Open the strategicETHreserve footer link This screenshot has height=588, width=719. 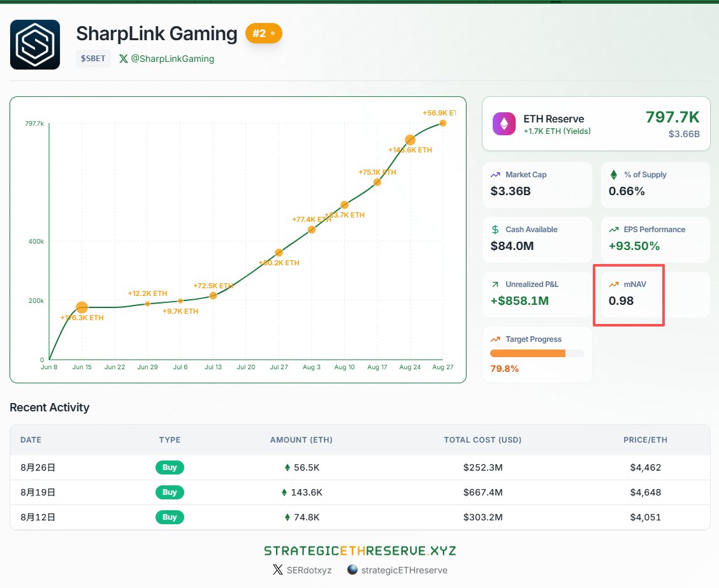pos(404,570)
